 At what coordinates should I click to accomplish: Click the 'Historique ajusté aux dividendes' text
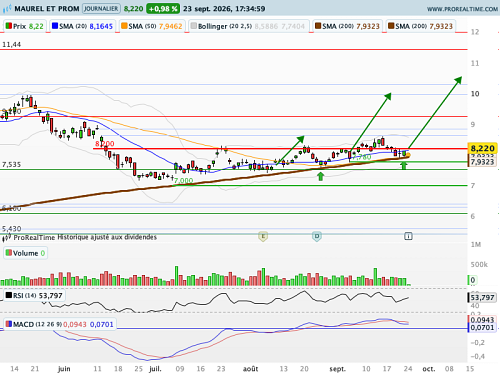pyautogui.click(x=107, y=237)
